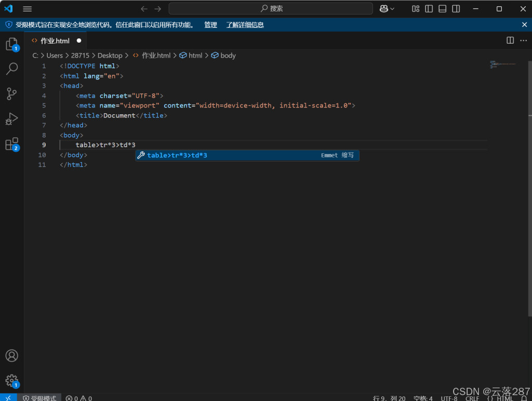The width and height of the screenshot is (532, 401).
Task: Open the Accounts menu icon
Action: [x=11, y=356]
